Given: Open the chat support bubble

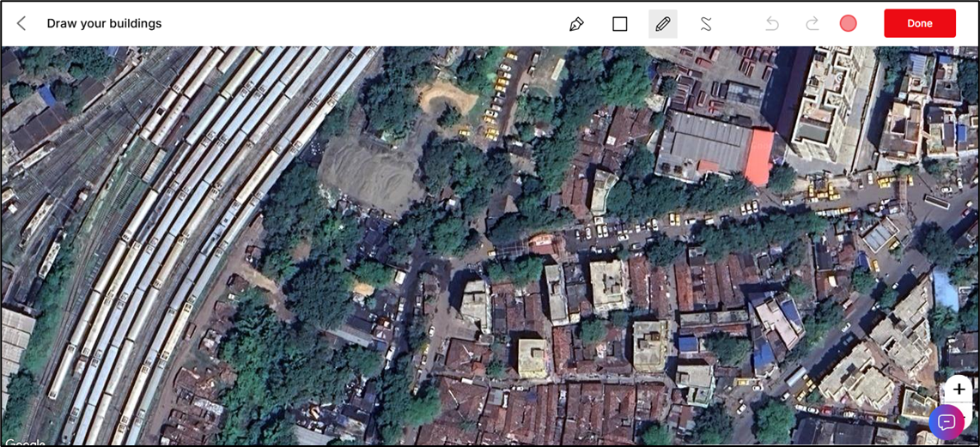Looking at the screenshot, I should point(947,422).
